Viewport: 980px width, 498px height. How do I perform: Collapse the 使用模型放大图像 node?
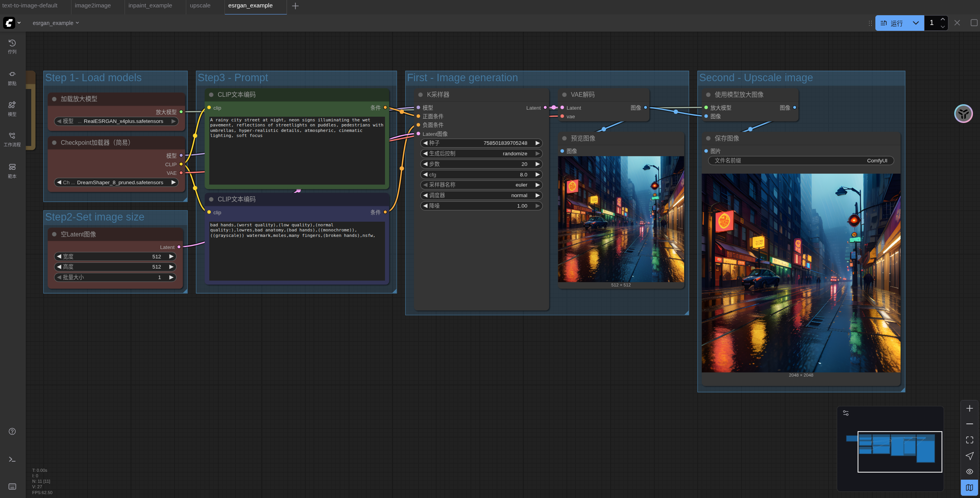(708, 95)
